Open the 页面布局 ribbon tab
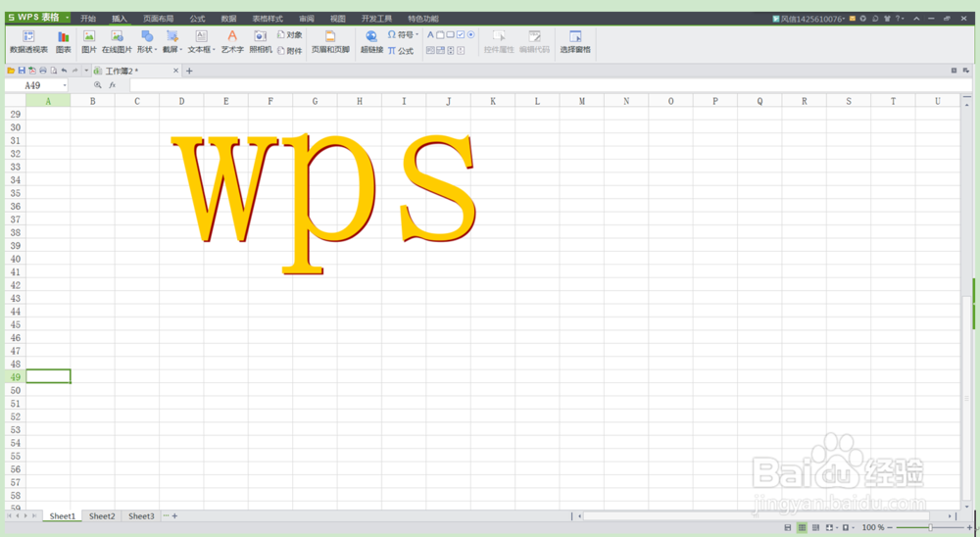The width and height of the screenshot is (980, 537). (158, 19)
